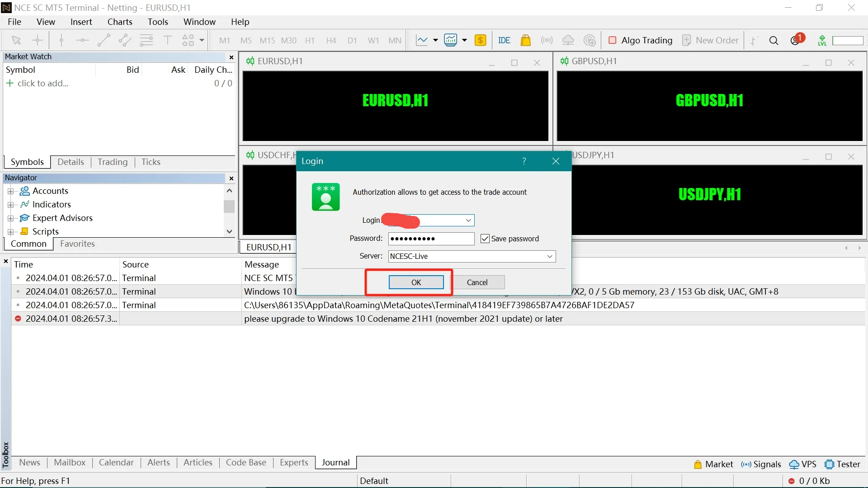Screen dimensions: 868x488
Task: Toggle Algo Trading on
Action: click(x=641, y=41)
